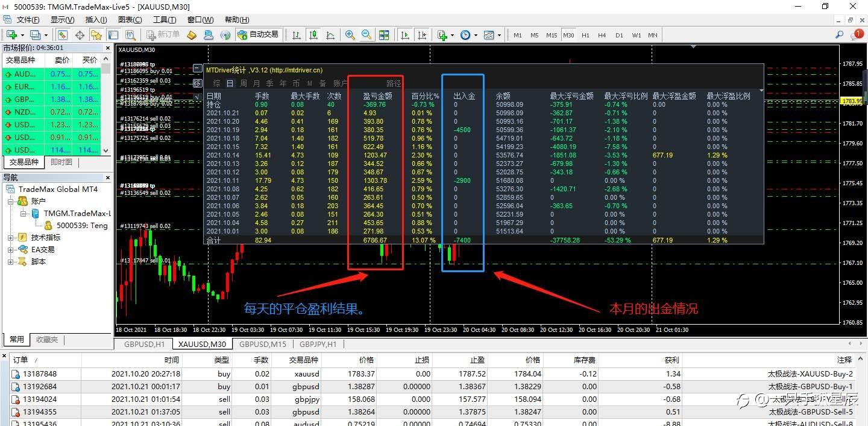Screen dimensions: 868x426
Task: Expand the EA交易 tree node
Action: [10, 249]
